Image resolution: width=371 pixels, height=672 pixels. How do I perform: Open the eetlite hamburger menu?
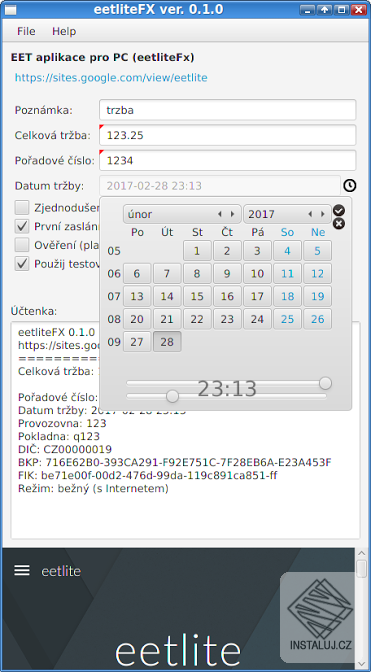tap(22, 570)
